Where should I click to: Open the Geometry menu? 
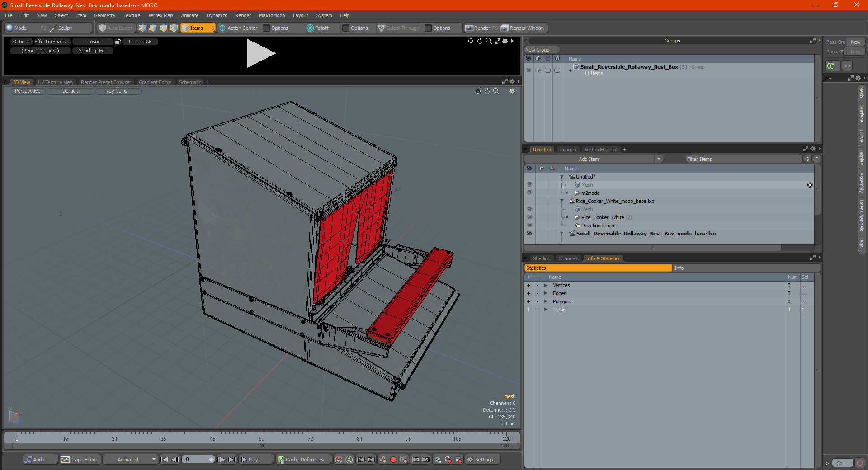(x=104, y=15)
